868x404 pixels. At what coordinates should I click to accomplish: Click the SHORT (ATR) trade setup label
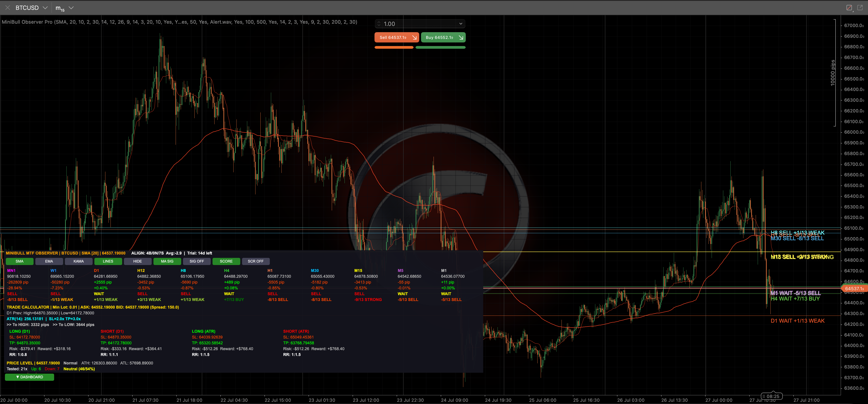[x=296, y=331]
